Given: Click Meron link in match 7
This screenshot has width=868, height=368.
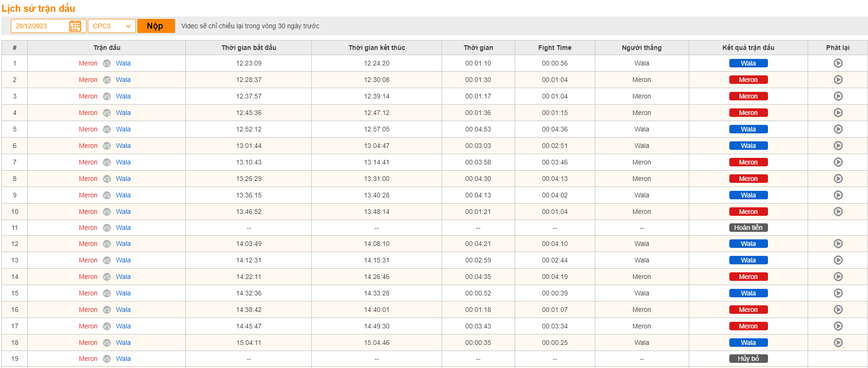Looking at the screenshot, I should tap(88, 162).
